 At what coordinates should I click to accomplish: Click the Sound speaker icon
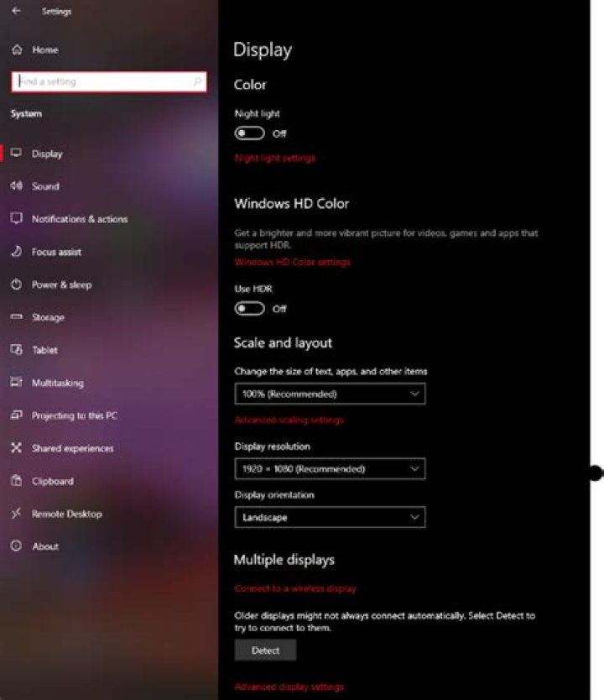(x=17, y=185)
